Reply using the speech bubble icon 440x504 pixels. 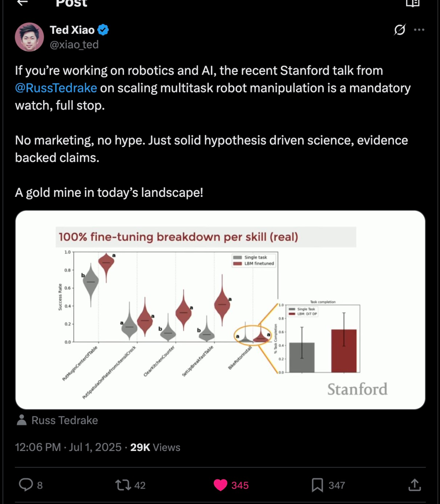pyautogui.click(x=26, y=485)
